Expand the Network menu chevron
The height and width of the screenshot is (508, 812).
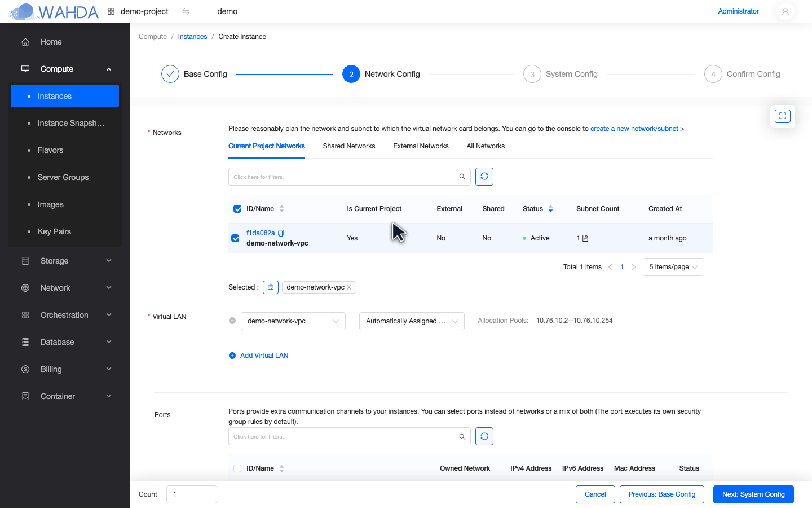click(109, 288)
